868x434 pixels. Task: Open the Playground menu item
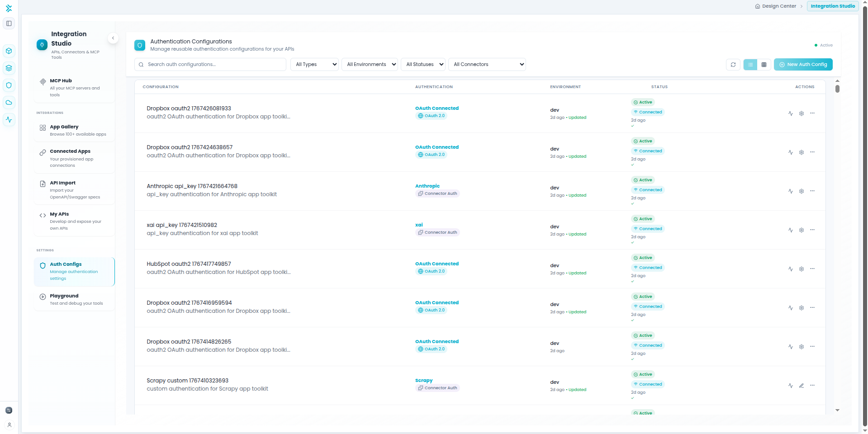point(75,299)
